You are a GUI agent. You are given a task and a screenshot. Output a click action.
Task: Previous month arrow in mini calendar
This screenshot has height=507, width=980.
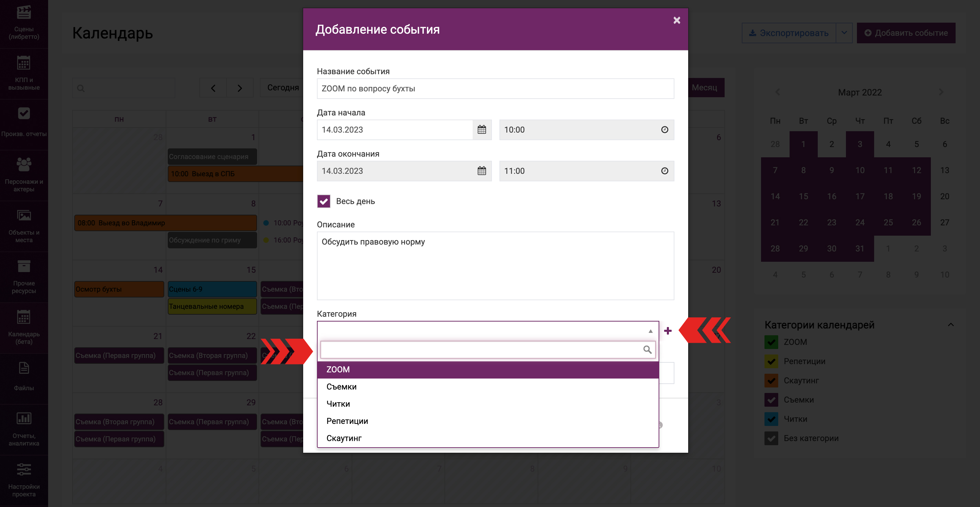[777, 92]
